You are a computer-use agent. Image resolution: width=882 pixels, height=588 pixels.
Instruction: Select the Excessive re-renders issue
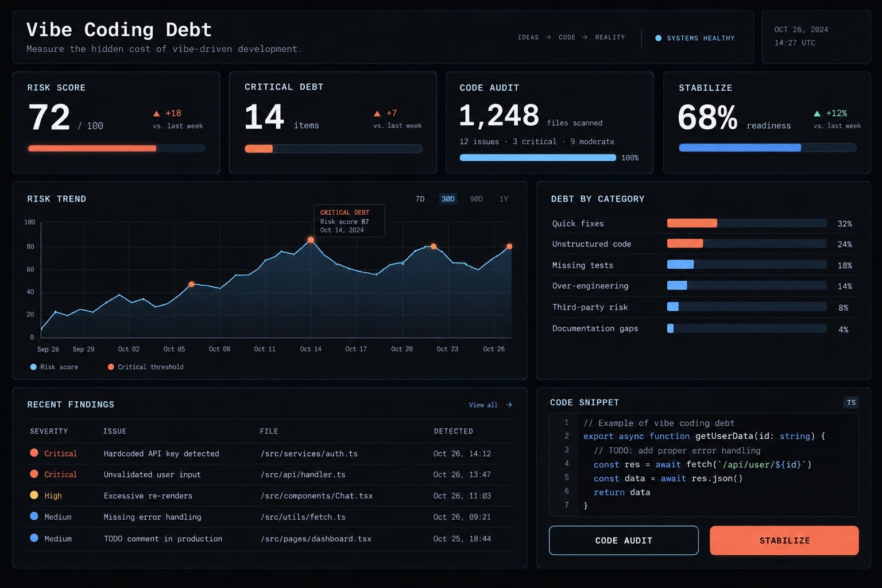148,496
